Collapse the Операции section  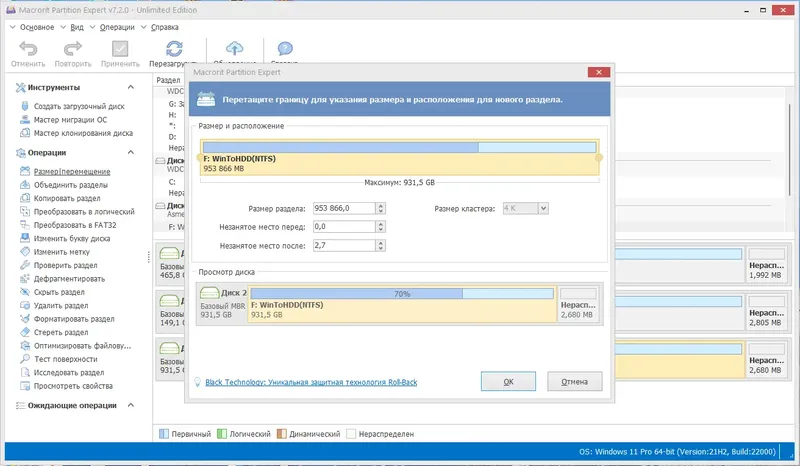[131, 152]
